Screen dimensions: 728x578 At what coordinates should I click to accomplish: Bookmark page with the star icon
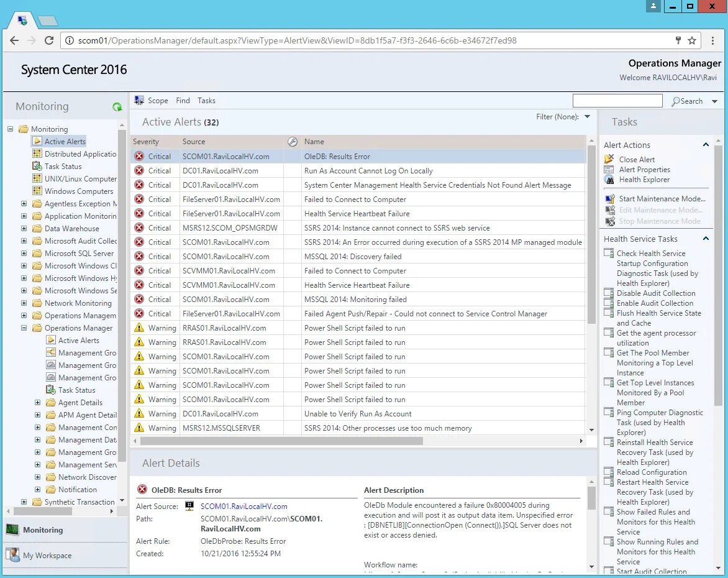coord(692,40)
